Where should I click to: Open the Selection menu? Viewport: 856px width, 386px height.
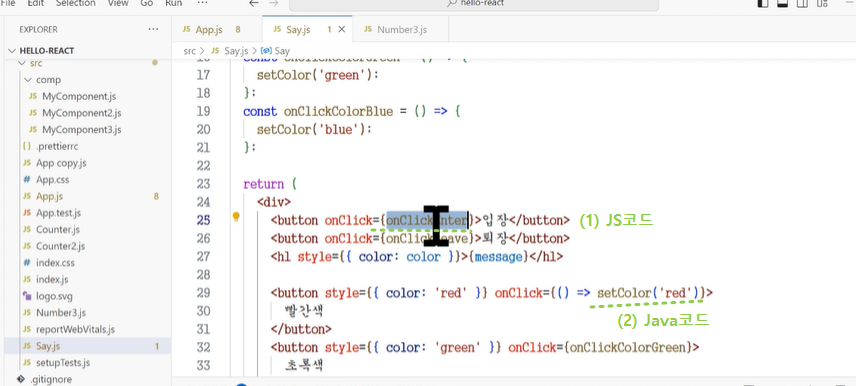point(76,3)
